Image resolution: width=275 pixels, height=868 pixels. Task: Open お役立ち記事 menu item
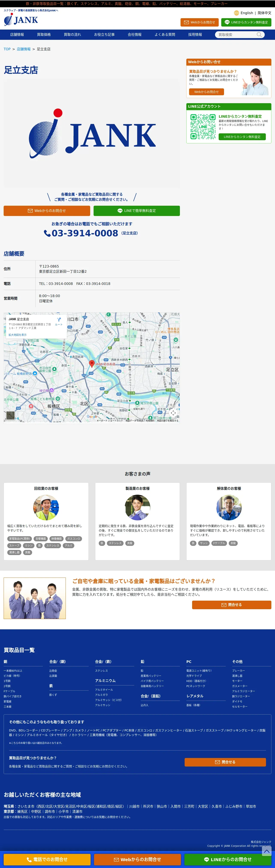[x=104, y=35]
